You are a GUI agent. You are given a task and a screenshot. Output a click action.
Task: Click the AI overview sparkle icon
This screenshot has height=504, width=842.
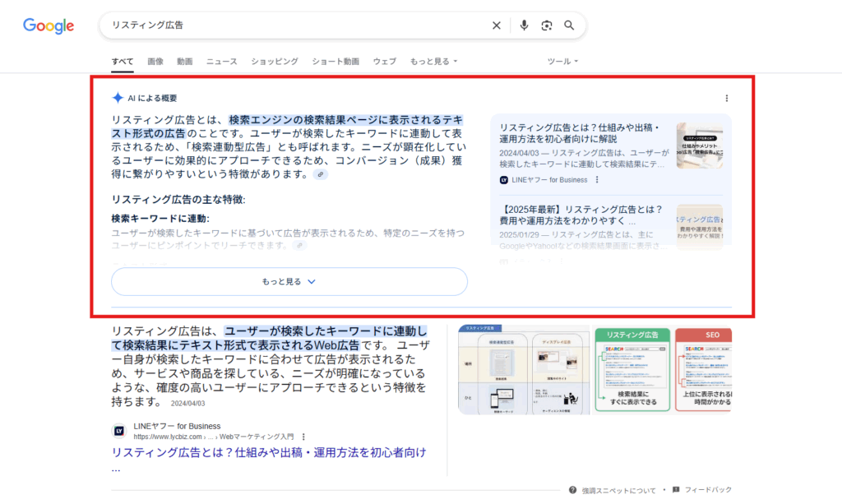116,97
